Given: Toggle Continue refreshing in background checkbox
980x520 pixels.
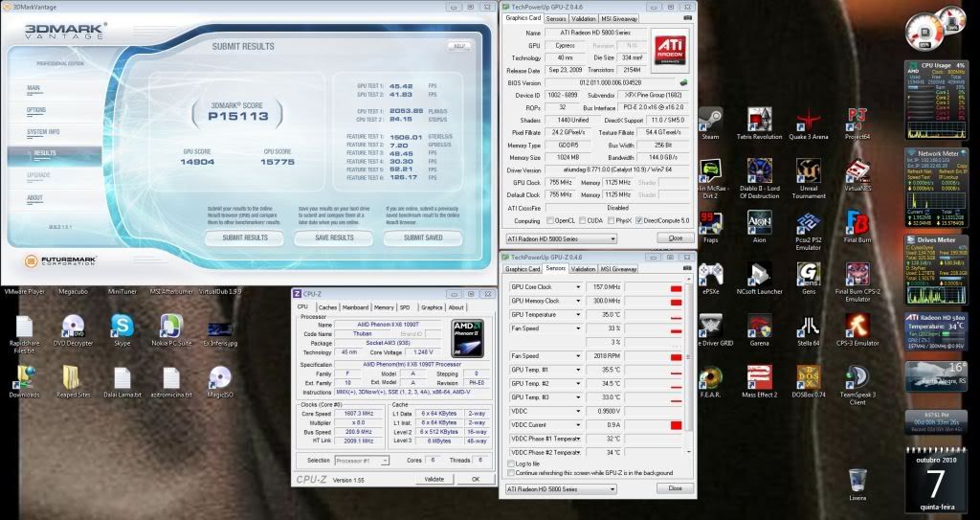Looking at the screenshot, I should [510, 473].
